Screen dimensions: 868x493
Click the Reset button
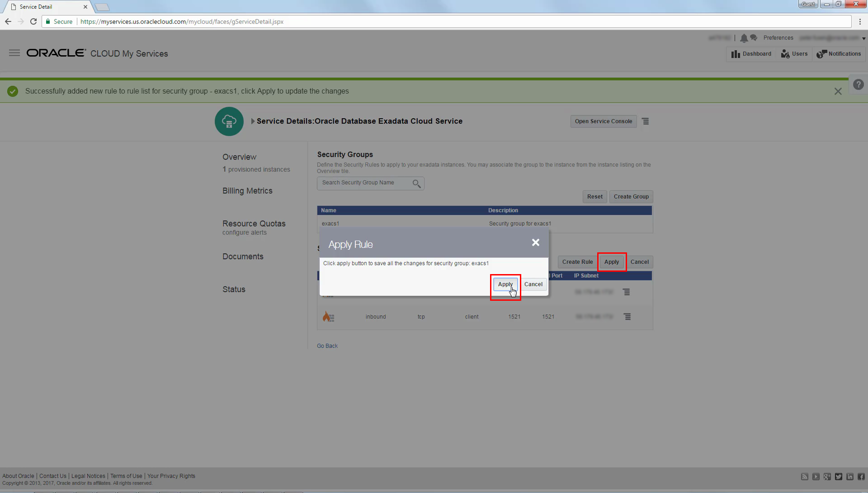[594, 197]
